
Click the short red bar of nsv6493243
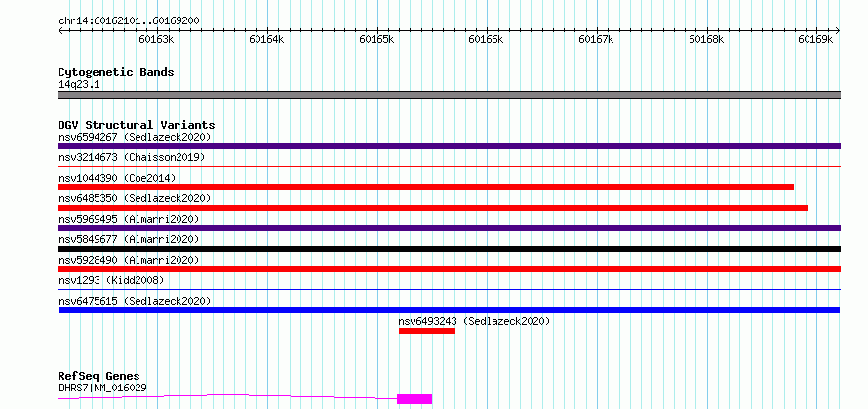(x=427, y=331)
